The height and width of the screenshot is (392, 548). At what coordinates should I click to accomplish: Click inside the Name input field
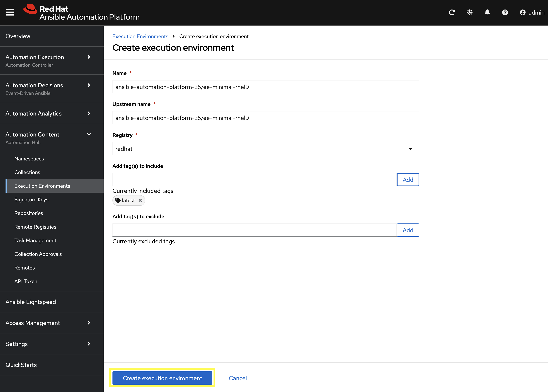tap(266, 87)
